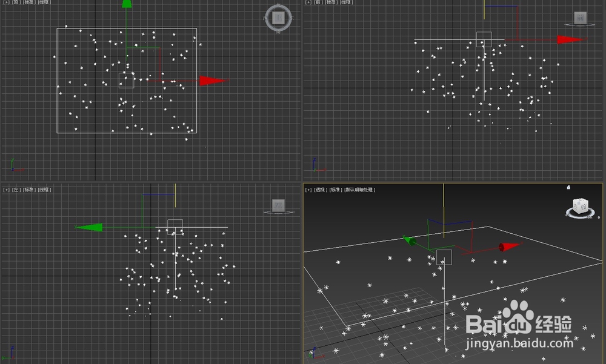The image size is (606, 364).
Task: Select yellow Z-axis line in Perspective viewport
Action: point(444,211)
